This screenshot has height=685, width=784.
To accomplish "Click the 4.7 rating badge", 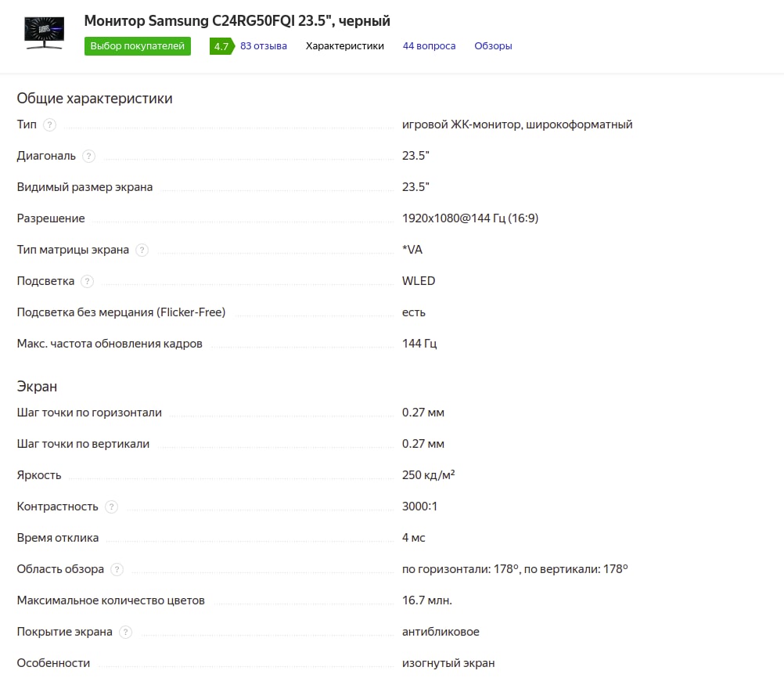I will click(220, 46).
